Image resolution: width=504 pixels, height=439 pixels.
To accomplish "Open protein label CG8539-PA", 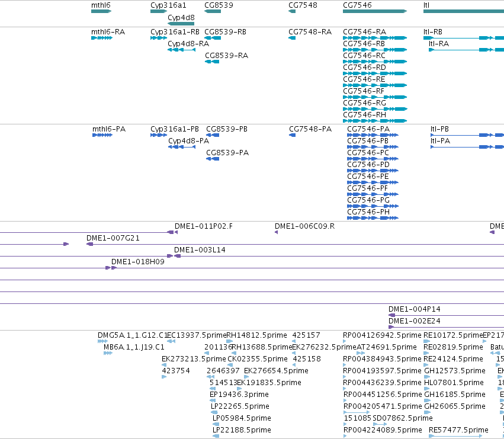I will coord(227,153).
